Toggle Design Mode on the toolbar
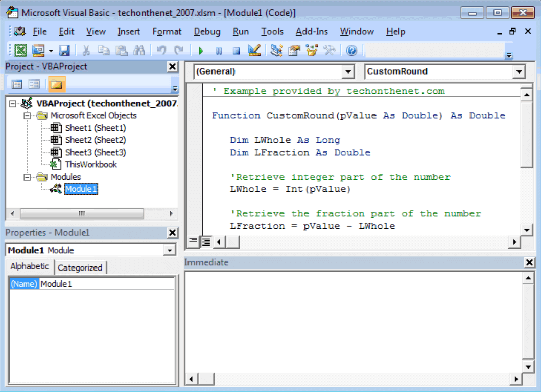541x392 pixels. [253, 50]
